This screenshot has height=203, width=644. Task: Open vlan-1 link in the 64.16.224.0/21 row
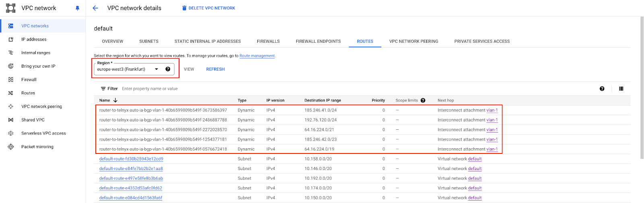coord(492,130)
